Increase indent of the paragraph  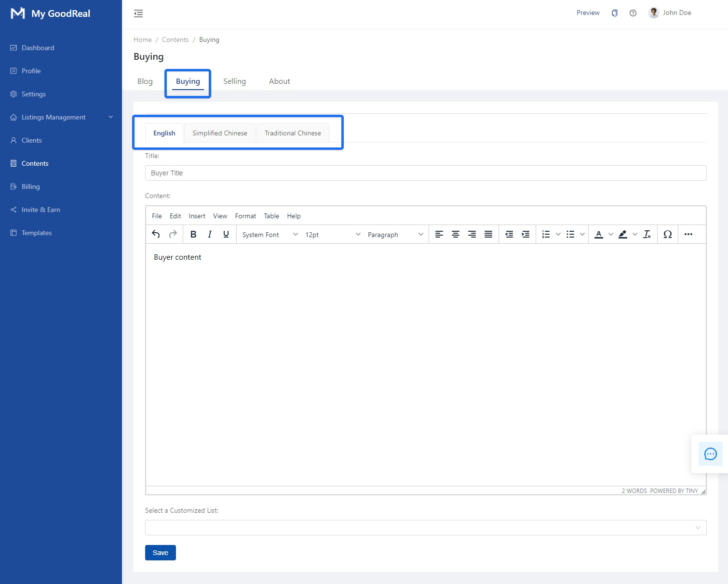[526, 234]
